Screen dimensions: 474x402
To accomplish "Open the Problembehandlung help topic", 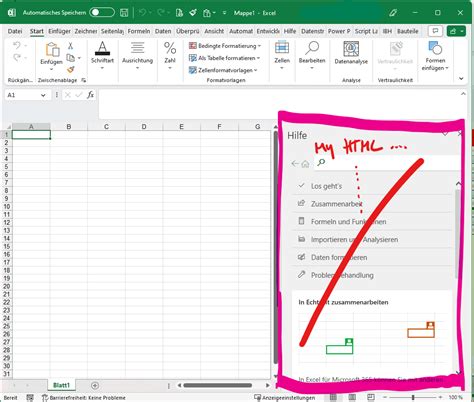I will coord(372,275).
